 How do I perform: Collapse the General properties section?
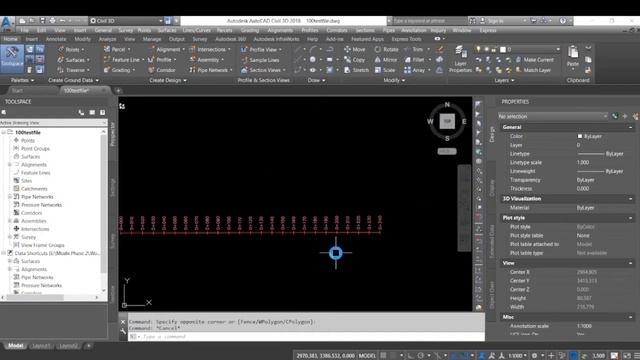(x=631, y=127)
